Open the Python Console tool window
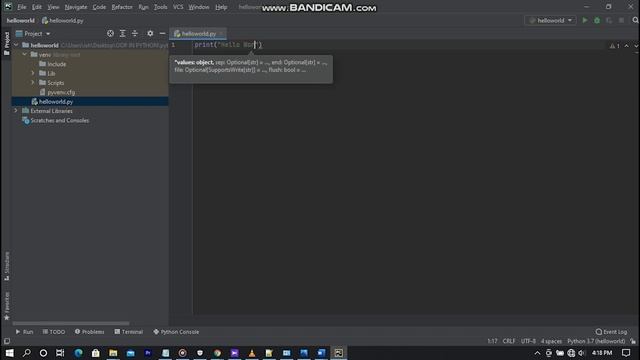 click(x=176, y=332)
